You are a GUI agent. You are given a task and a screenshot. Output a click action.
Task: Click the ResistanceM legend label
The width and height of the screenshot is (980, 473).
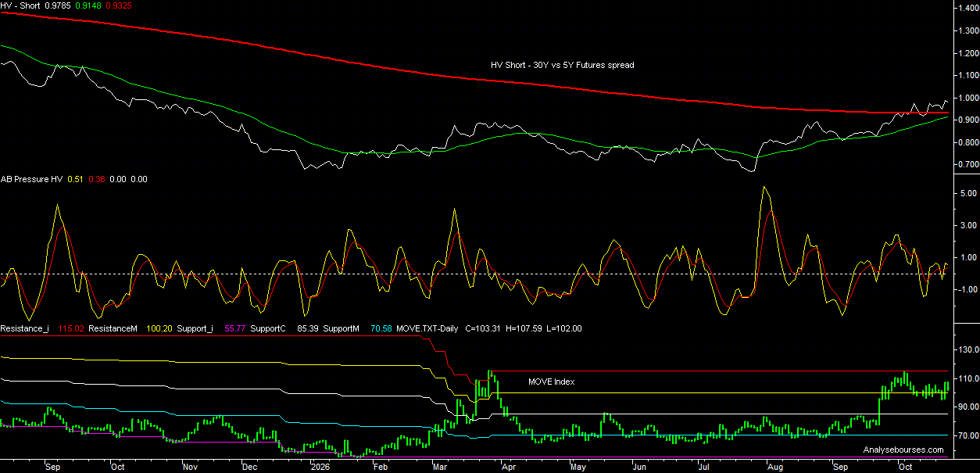tap(112, 328)
